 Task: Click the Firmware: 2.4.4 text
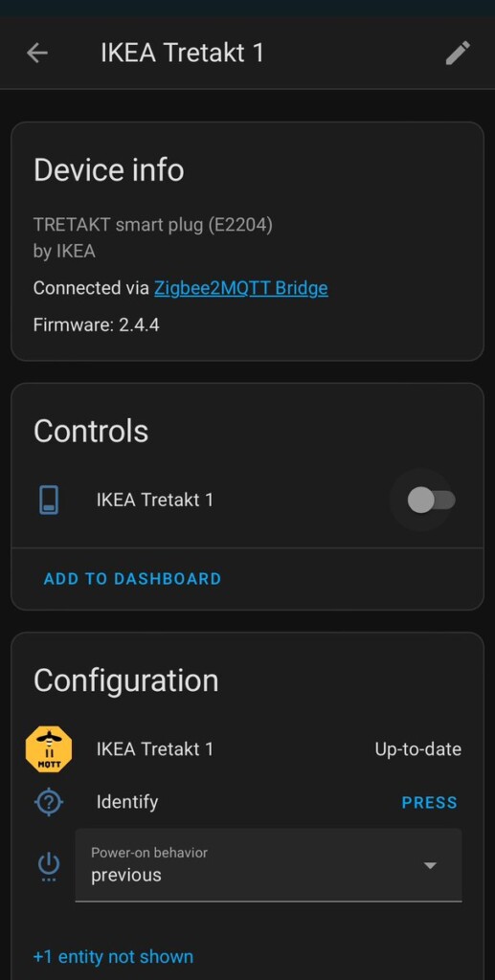coord(96,325)
